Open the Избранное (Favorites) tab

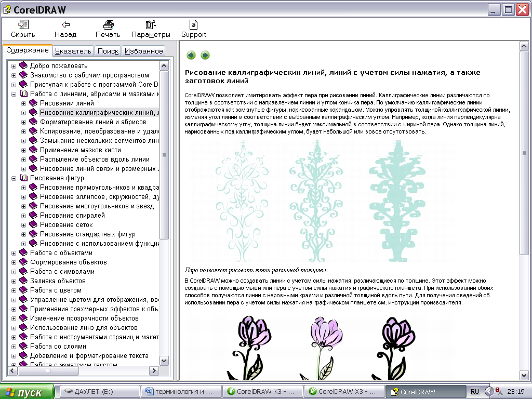click(143, 51)
